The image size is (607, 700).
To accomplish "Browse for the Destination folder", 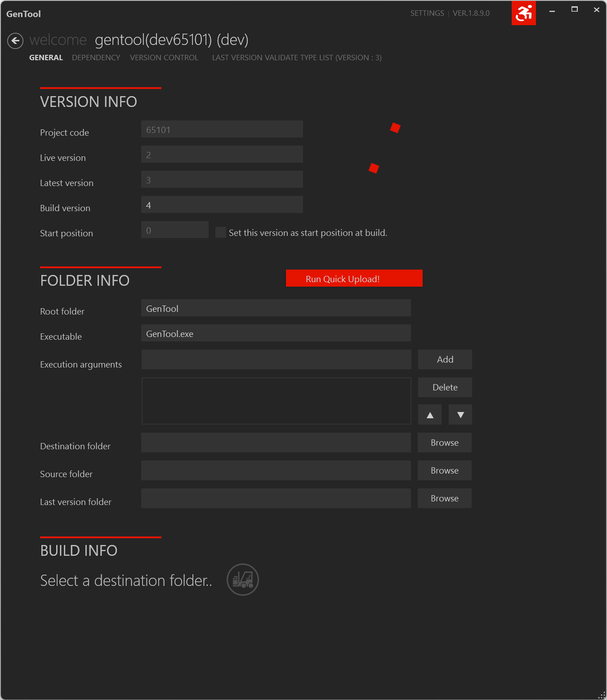I will coord(445,443).
